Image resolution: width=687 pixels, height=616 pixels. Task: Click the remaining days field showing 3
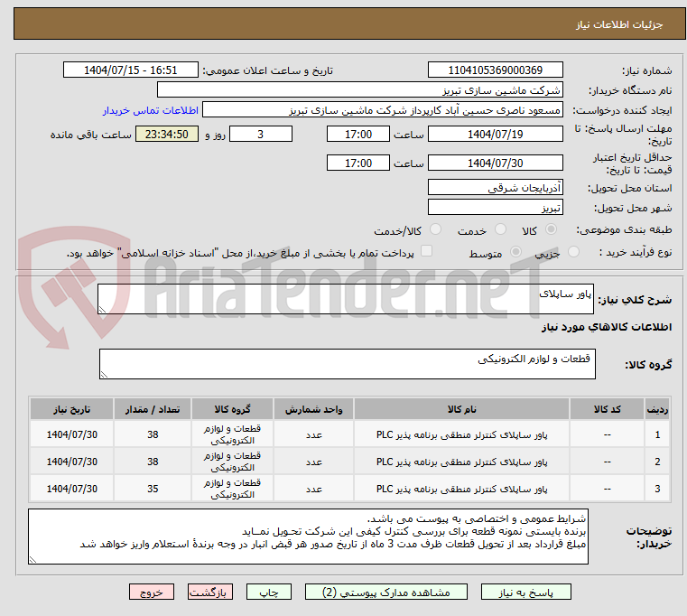coord(261,134)
